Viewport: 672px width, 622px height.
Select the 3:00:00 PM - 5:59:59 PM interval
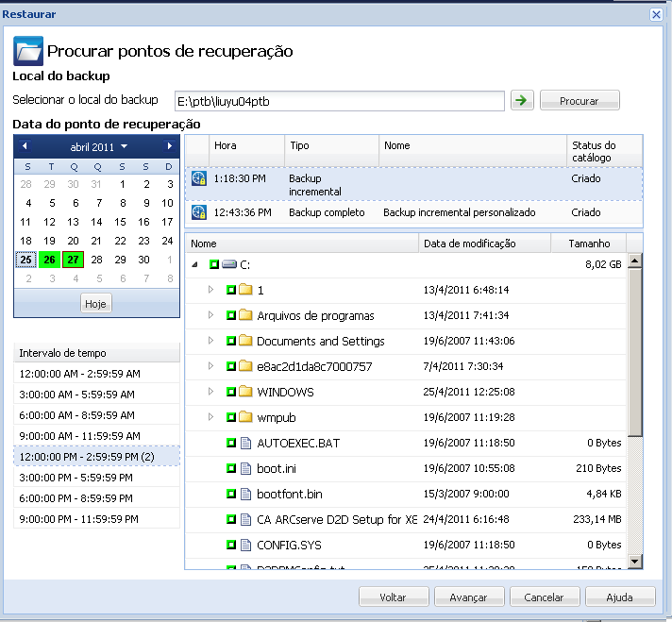tap(96, 477)
